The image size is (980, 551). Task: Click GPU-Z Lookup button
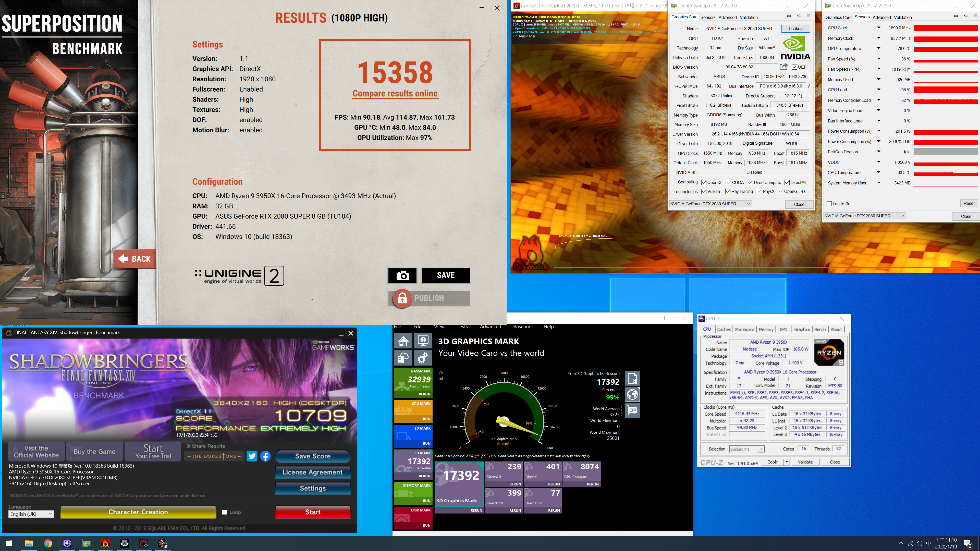coord(795,29)
